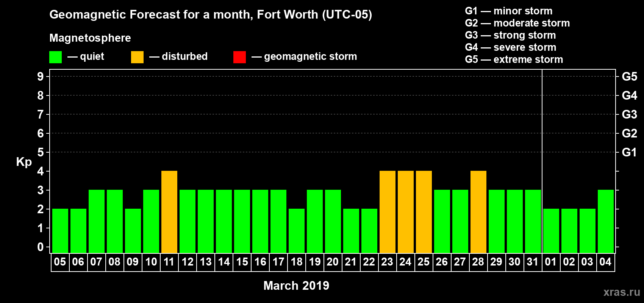Click the green bar for day 31
The image size is (644, 303).
[533, 221]
